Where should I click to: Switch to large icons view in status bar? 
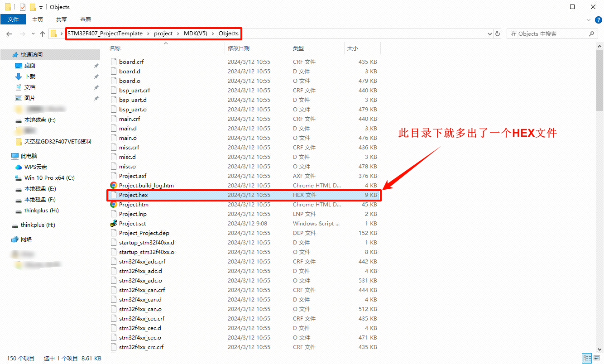[x=596, y=358]
